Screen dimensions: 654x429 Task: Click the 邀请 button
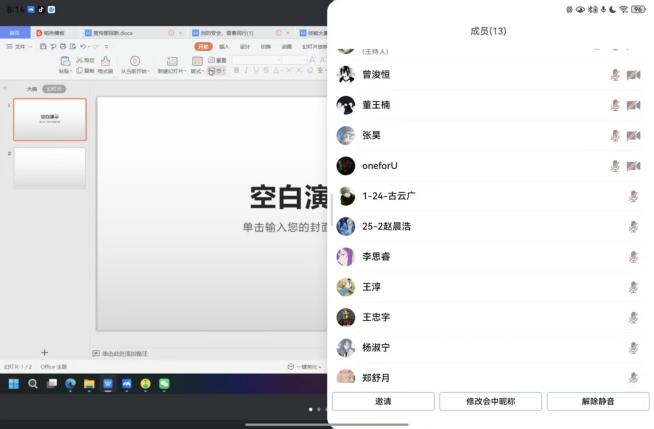[383, 401]
